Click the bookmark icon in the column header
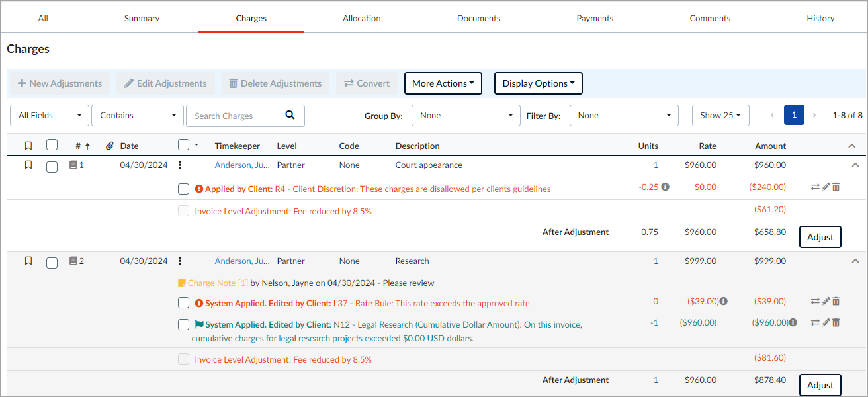 click(x=28, y=146)
